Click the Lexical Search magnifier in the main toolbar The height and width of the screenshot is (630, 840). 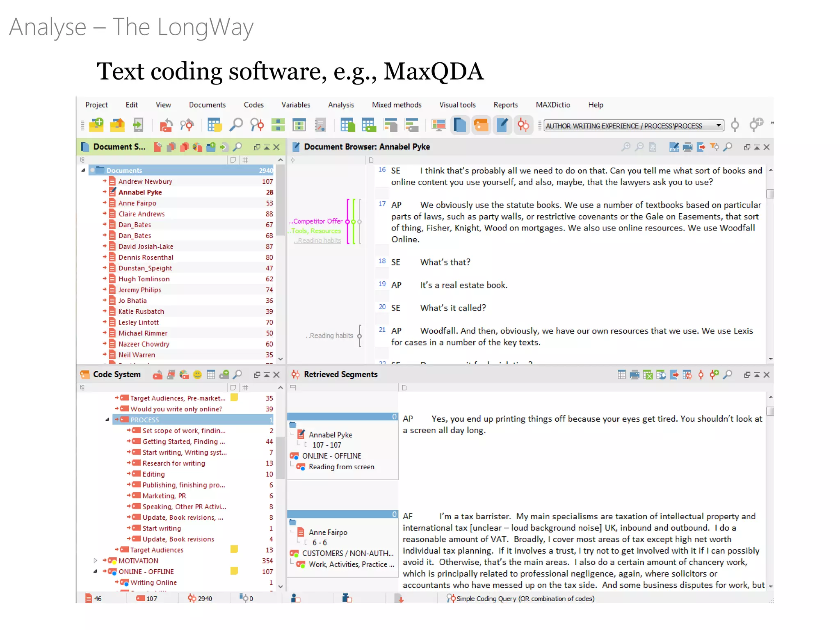(x=236, y=125)
